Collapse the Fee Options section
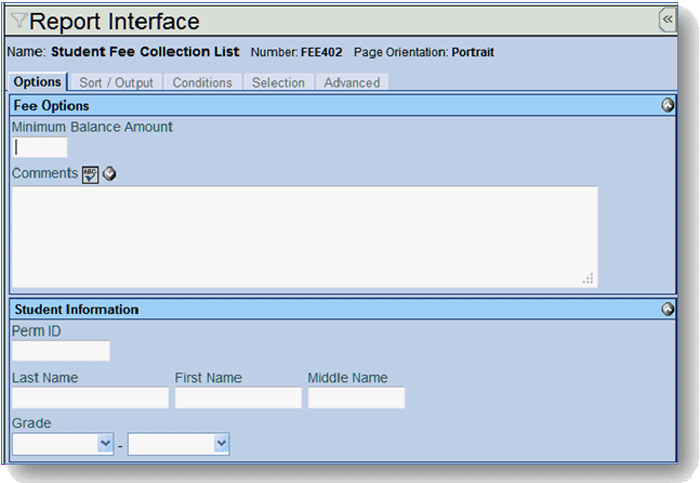Viewport: 700px width, 483px height. tap(667, 105)
